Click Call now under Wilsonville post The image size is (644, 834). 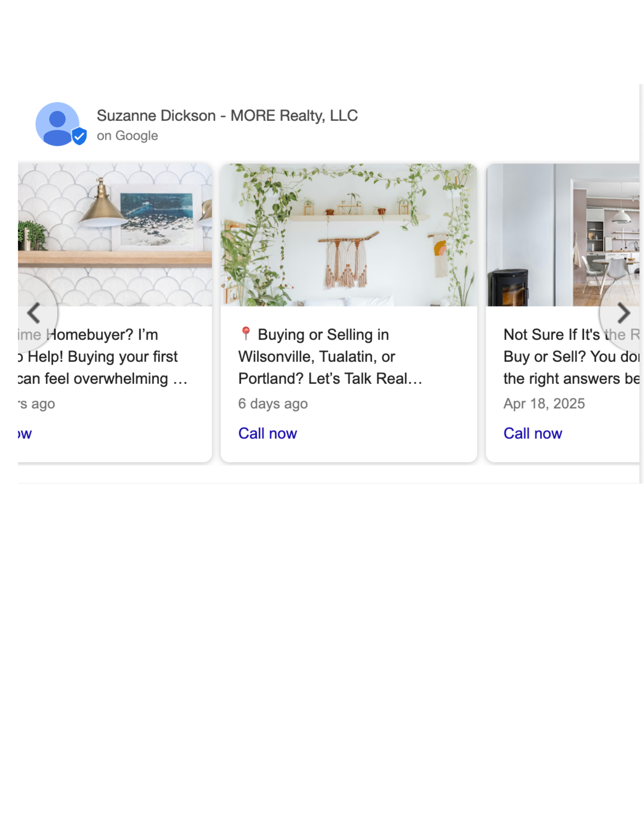[x=268, y=433]
